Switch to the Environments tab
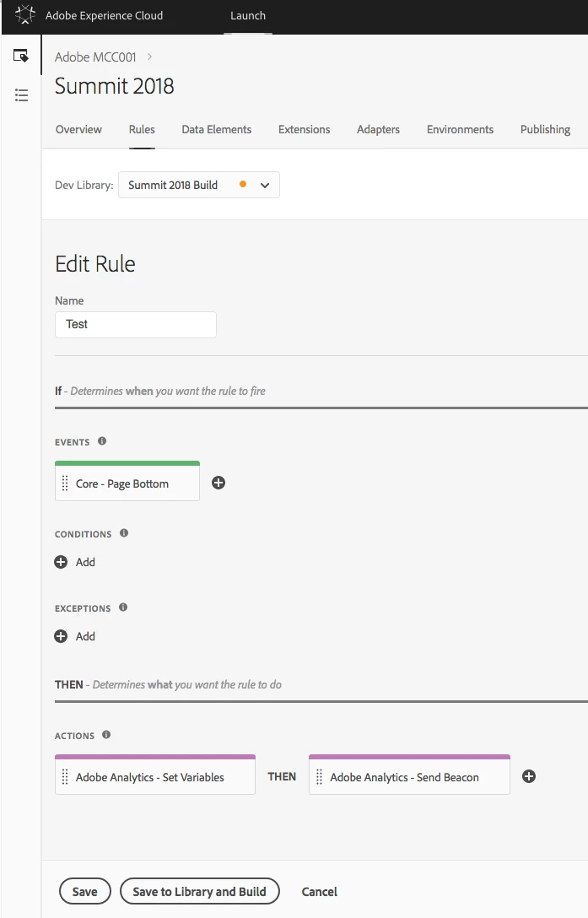This screenshot has height=918, width=588. (x=460, y=129)
